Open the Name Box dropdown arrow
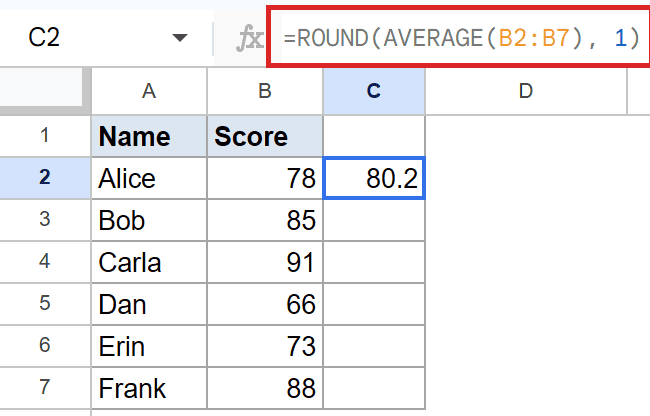The width and height of the screenshot is (650, 416). (x=180, y=38)
